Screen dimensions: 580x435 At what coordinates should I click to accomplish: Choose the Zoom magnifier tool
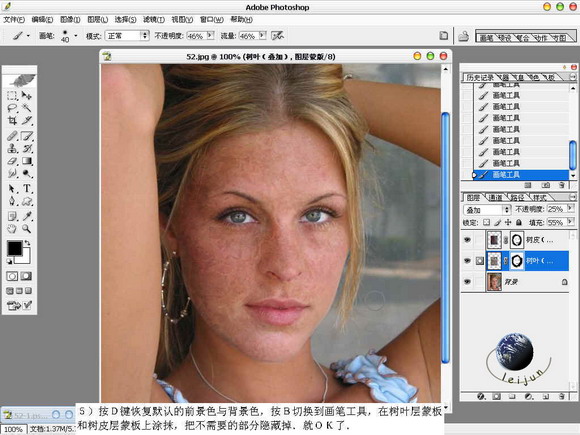click(x=27, y=229)
